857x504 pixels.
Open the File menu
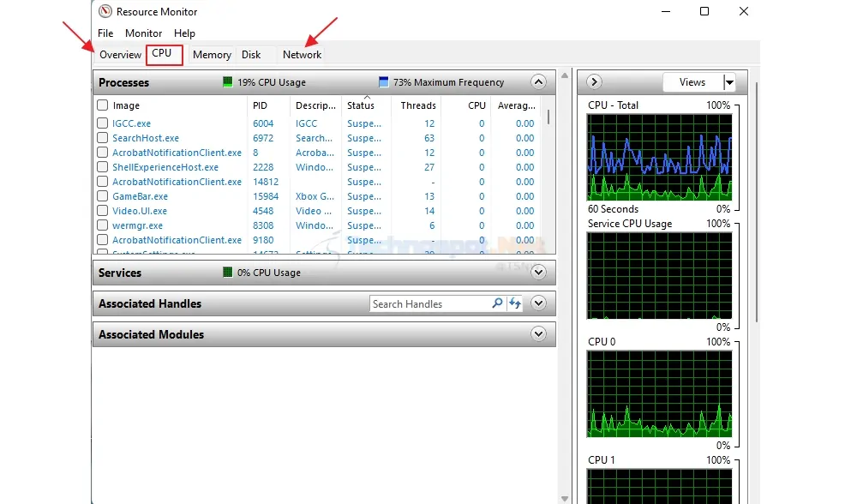point(105,33)
